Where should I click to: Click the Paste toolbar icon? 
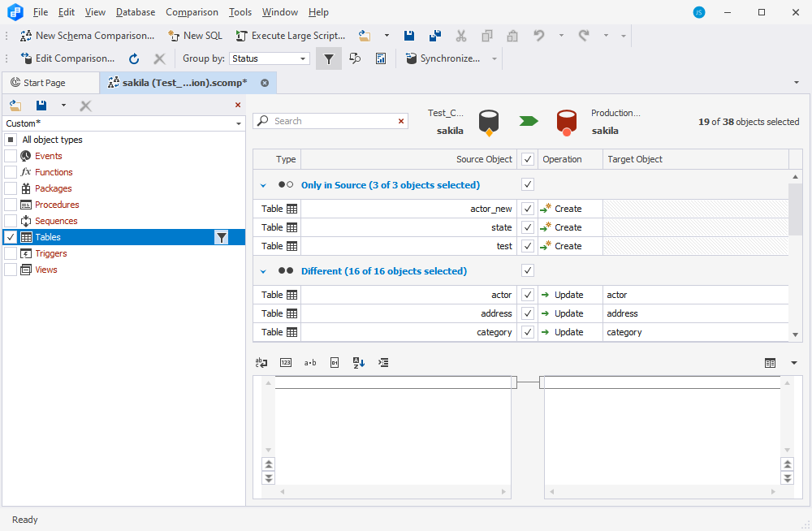pos(512,36)
